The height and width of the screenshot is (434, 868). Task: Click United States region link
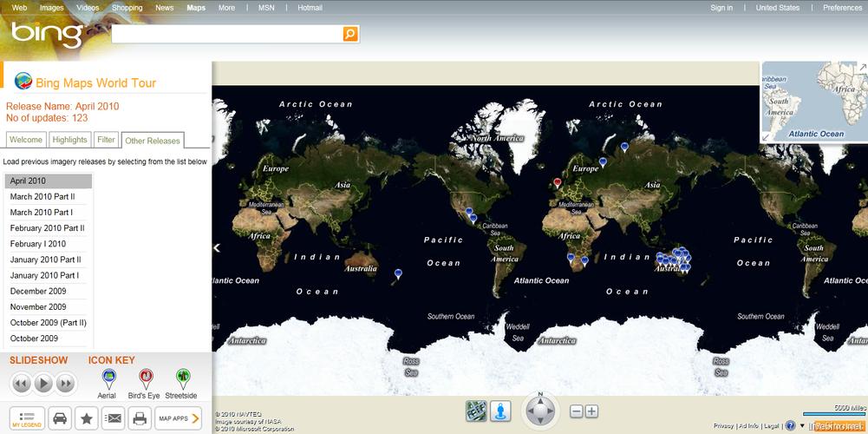777,8
